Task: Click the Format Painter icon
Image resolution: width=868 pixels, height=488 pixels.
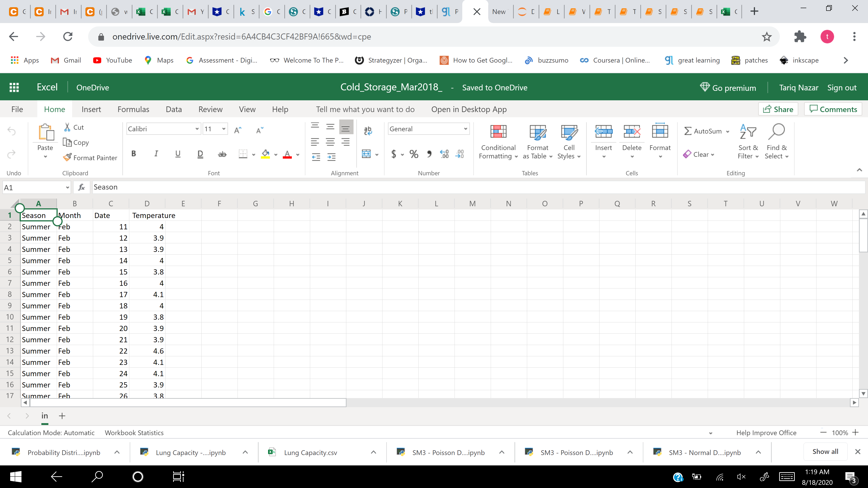Action: [x=67, y=158]
